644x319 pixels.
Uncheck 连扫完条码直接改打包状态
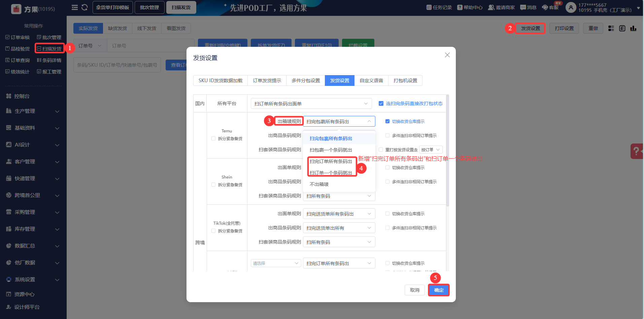point(381,103)
